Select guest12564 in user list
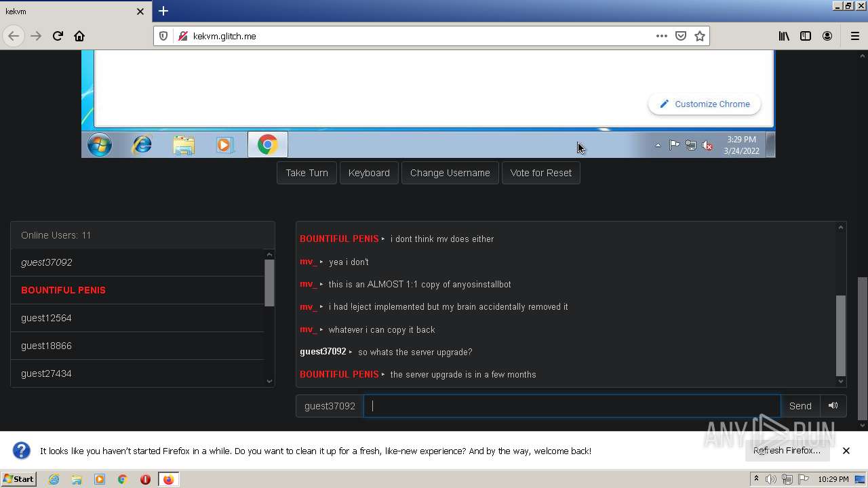 (137, 318)
